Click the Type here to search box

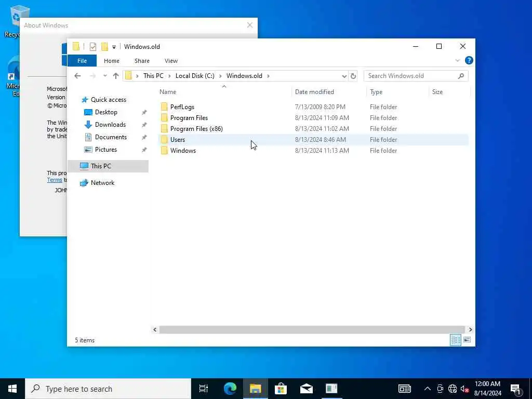108,389
